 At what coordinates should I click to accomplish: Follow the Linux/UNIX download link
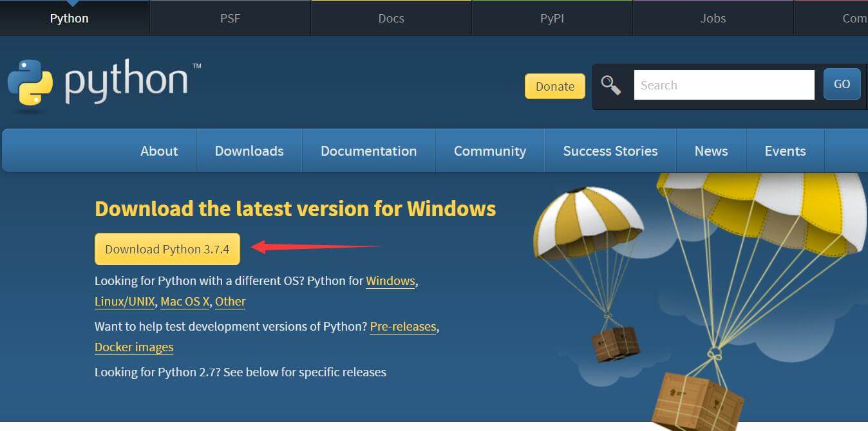click(x=125, y=302)
